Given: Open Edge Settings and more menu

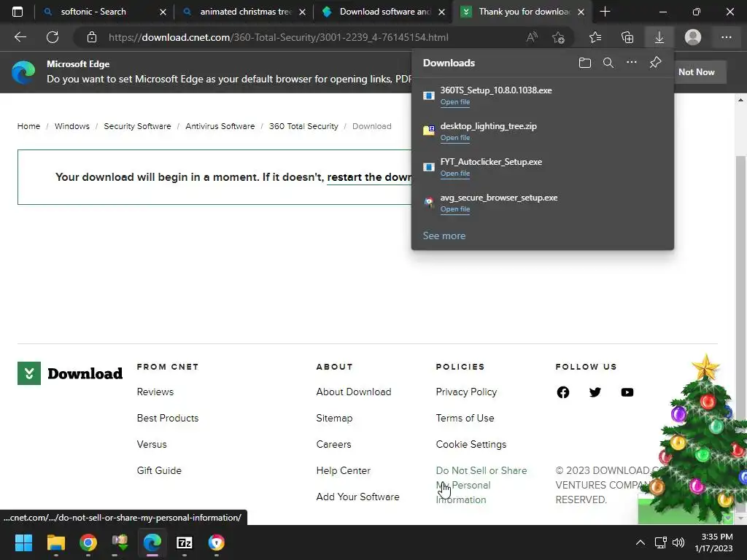Looking at the screenshot, I should pos(726,37).
